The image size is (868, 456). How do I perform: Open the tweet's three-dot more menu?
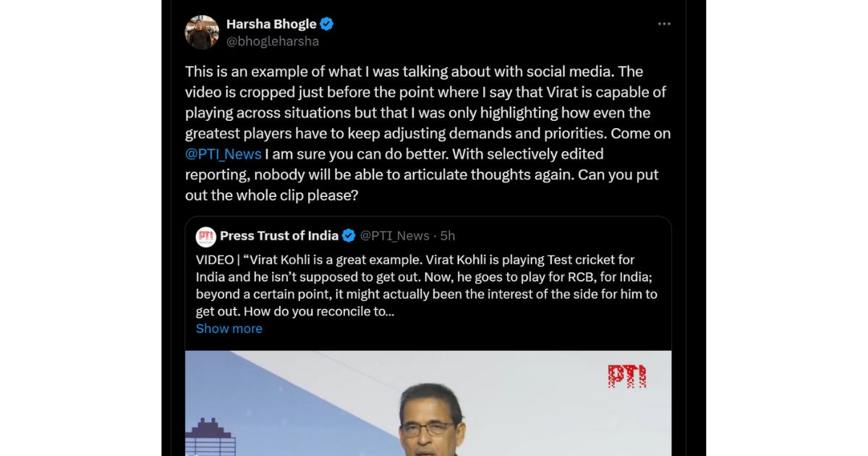coord(664,24)
